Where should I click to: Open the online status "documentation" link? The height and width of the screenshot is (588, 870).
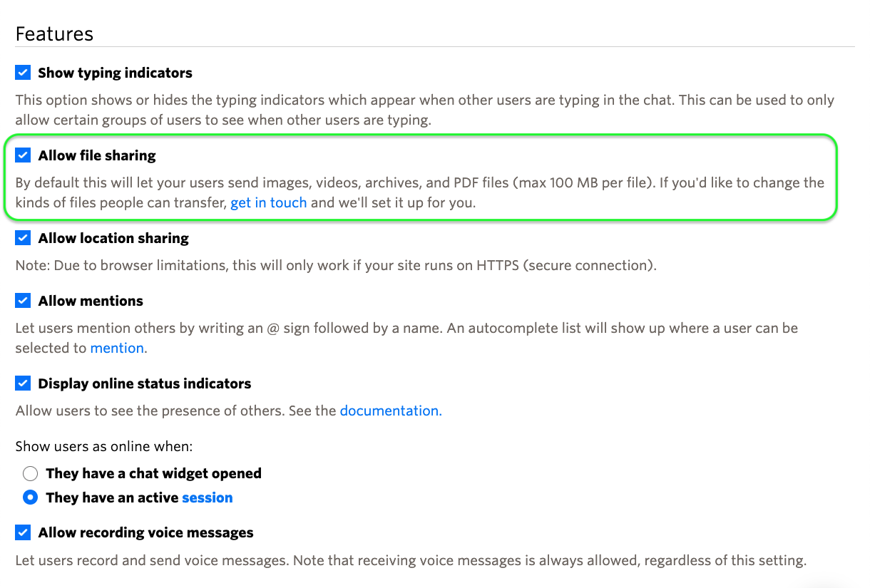tap(389, 411)
